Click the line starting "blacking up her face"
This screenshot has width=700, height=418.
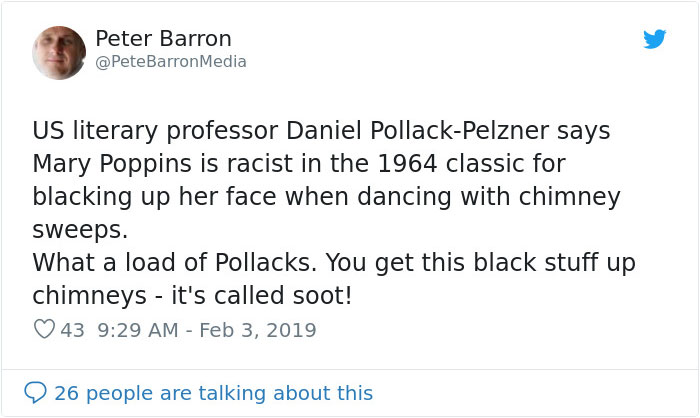tap(326, 193)
